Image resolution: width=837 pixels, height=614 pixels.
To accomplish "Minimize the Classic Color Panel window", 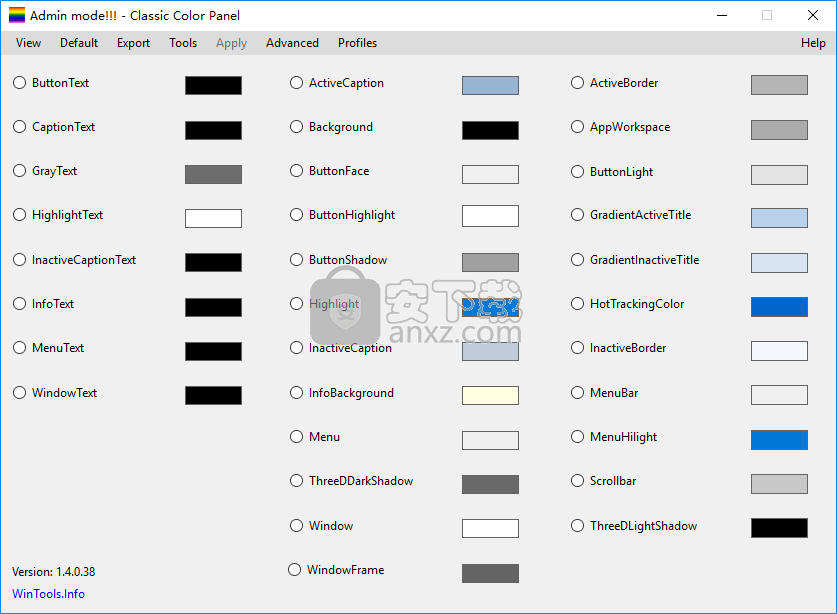I will pyautogui.click(x=722, y=15).
